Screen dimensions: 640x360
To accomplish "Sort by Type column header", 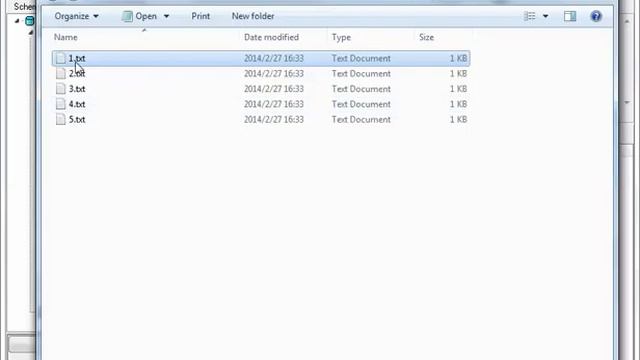I will pyautogui.click(x=341, y=37).
